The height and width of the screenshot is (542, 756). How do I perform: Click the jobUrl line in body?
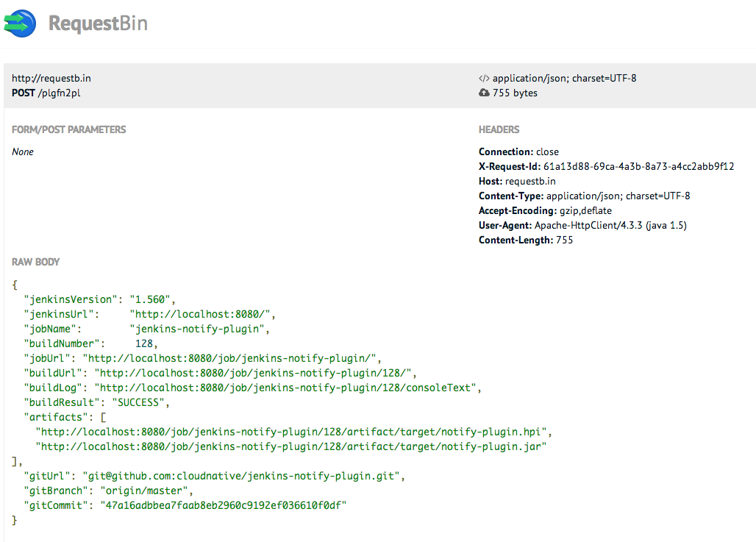[x=202, y=359]
